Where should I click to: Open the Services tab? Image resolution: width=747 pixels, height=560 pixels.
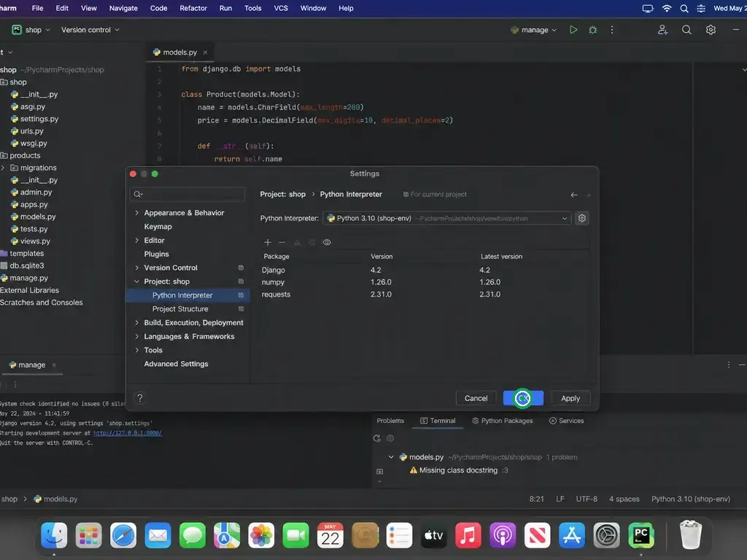566,421
